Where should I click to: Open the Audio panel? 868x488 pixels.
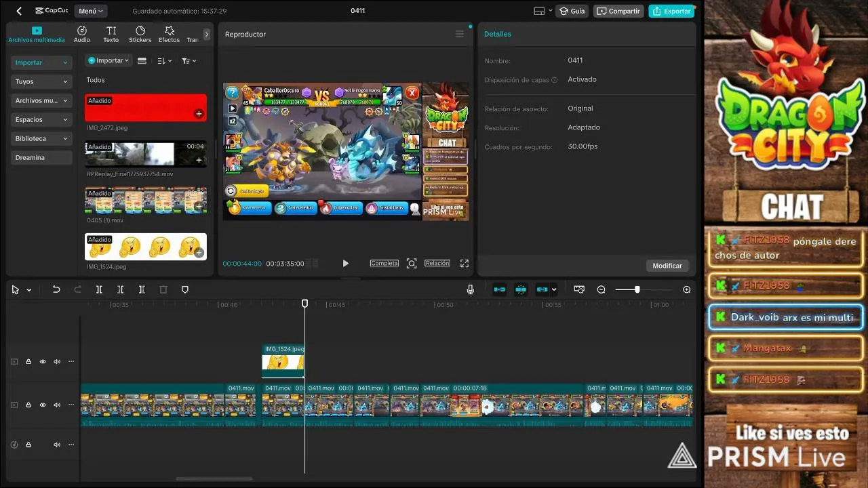[x=82, y=35]
